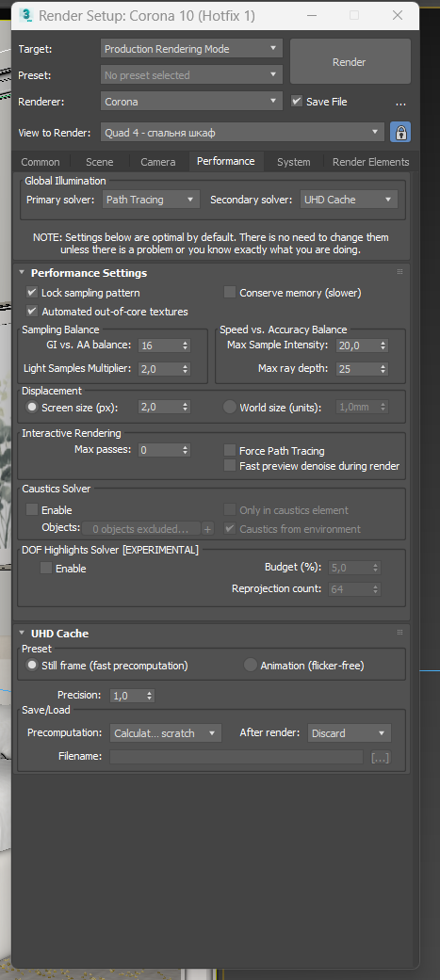The image size is (440, 980).
Task: Click the Render button
Action: point(350,62)
